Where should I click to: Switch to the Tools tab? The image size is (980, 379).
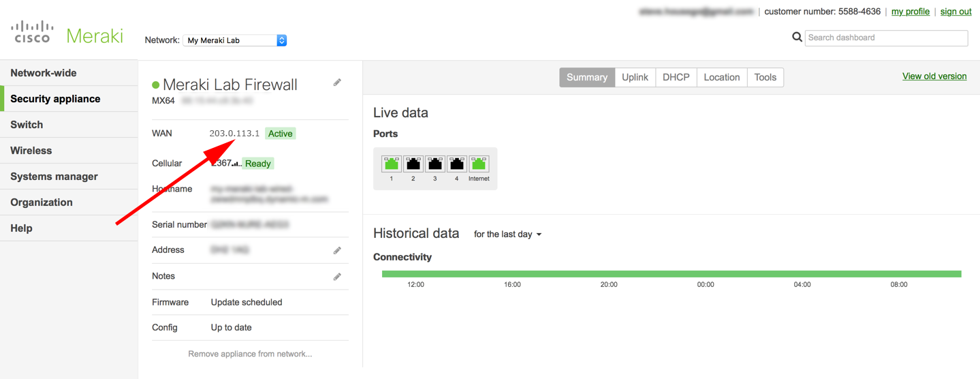(765, 77)
